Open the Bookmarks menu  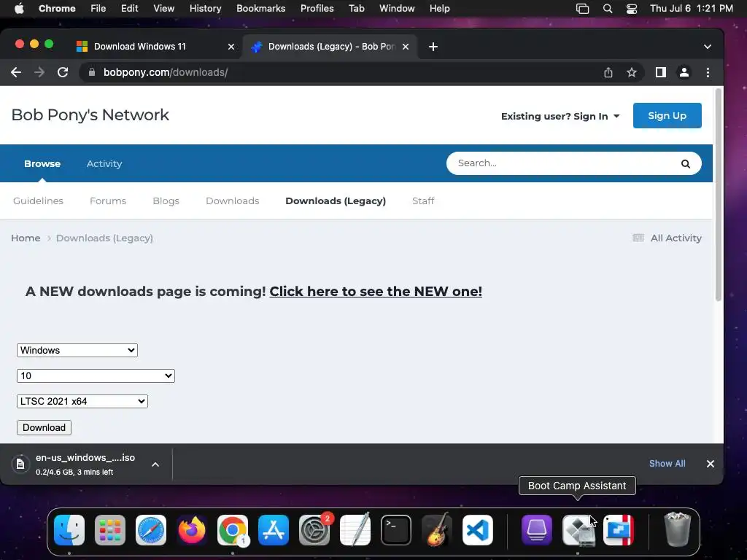260,9
